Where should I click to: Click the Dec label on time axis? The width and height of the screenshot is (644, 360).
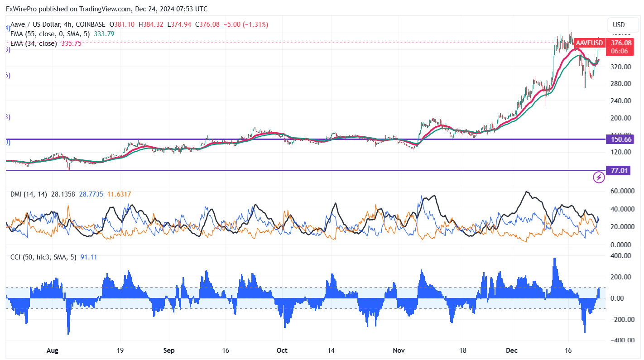512,350
